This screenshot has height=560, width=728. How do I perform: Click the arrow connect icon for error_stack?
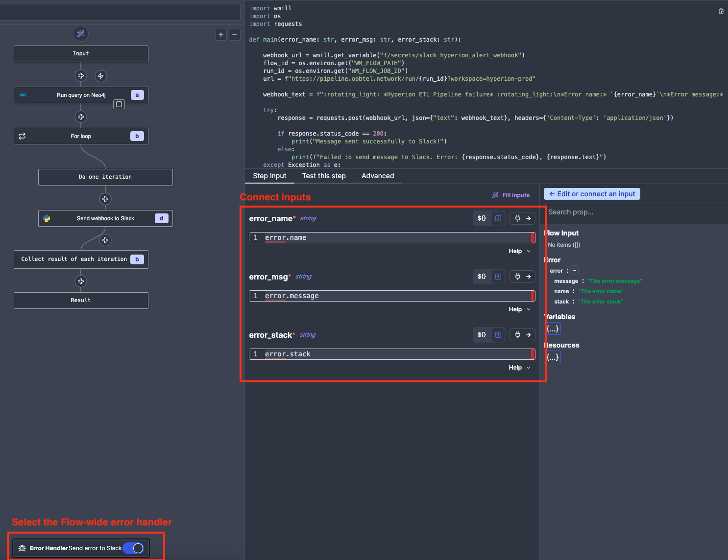click(529, 335)
